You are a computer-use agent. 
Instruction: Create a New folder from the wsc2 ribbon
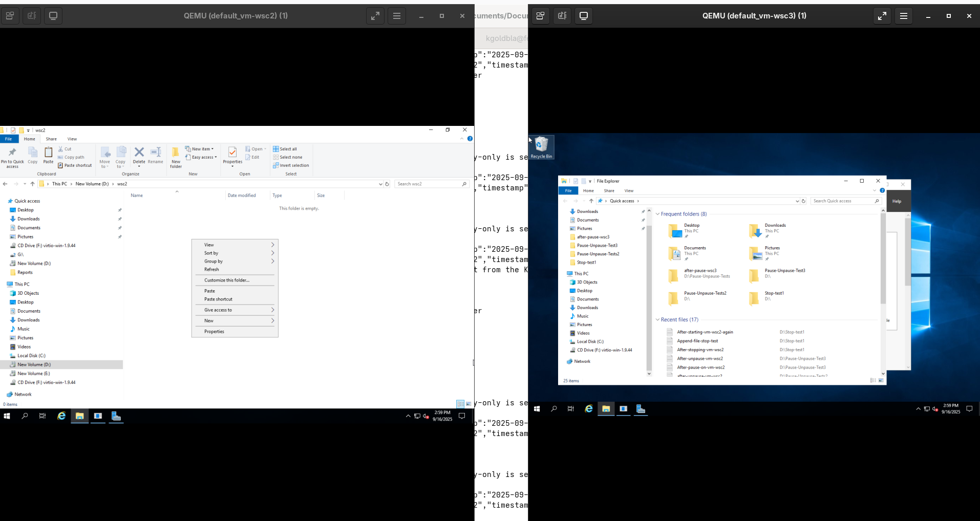[176, 158]
